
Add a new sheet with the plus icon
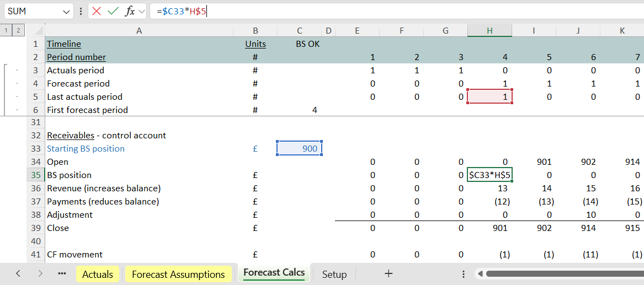(388, 274)
